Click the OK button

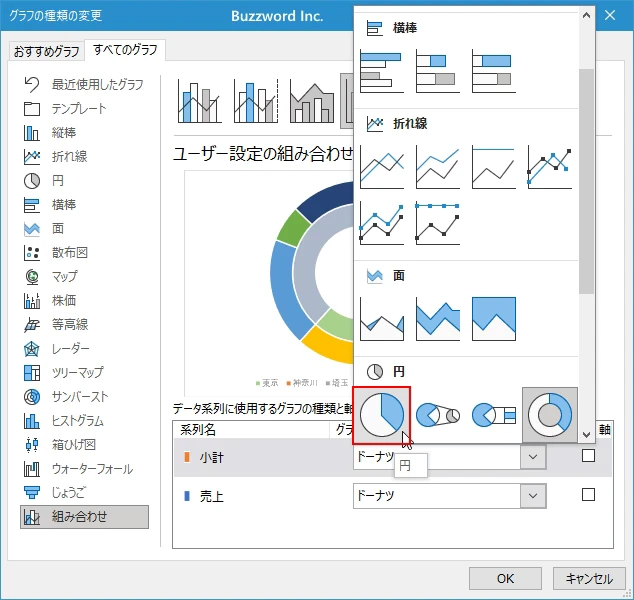point(505,578)
